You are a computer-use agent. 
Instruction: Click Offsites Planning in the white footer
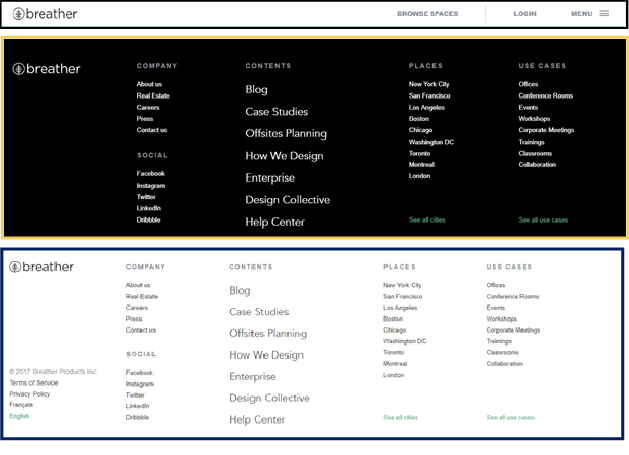pyautogui.click(x=268, y=334)
